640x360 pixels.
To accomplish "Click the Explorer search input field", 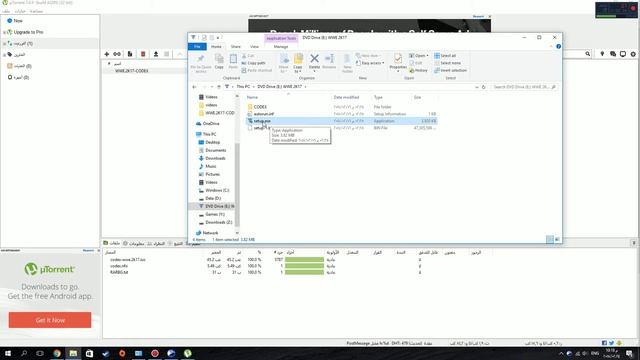I will pyautogui.click(x=524, y=87).
